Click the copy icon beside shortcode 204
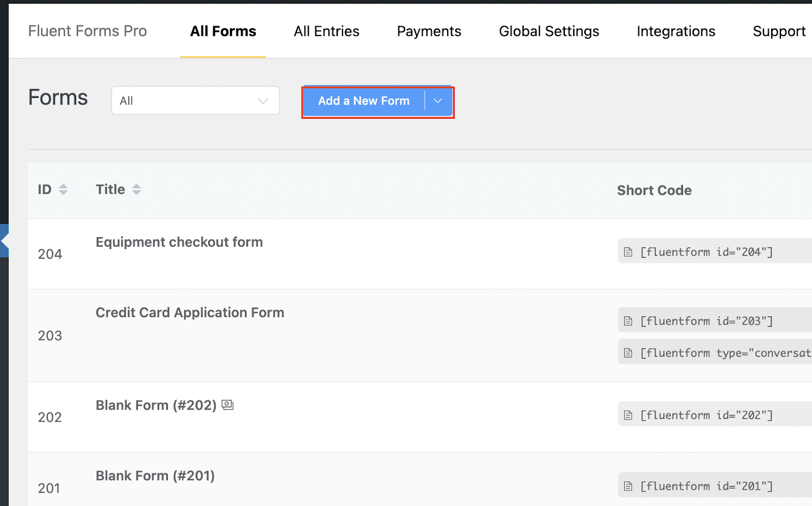The width and height of the screenshot is (812, 506). (x=628, y=252)
